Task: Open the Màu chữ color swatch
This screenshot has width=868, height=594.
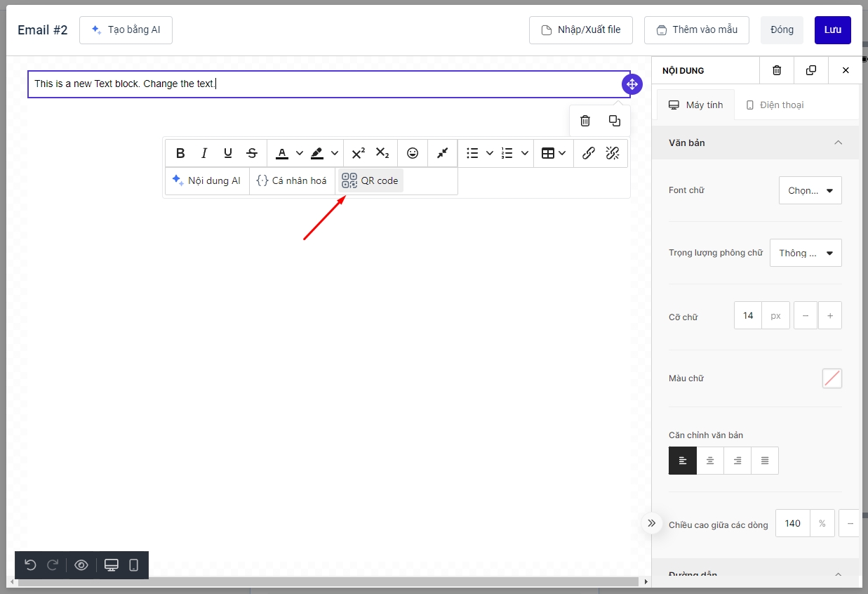Action: (832, 378)
